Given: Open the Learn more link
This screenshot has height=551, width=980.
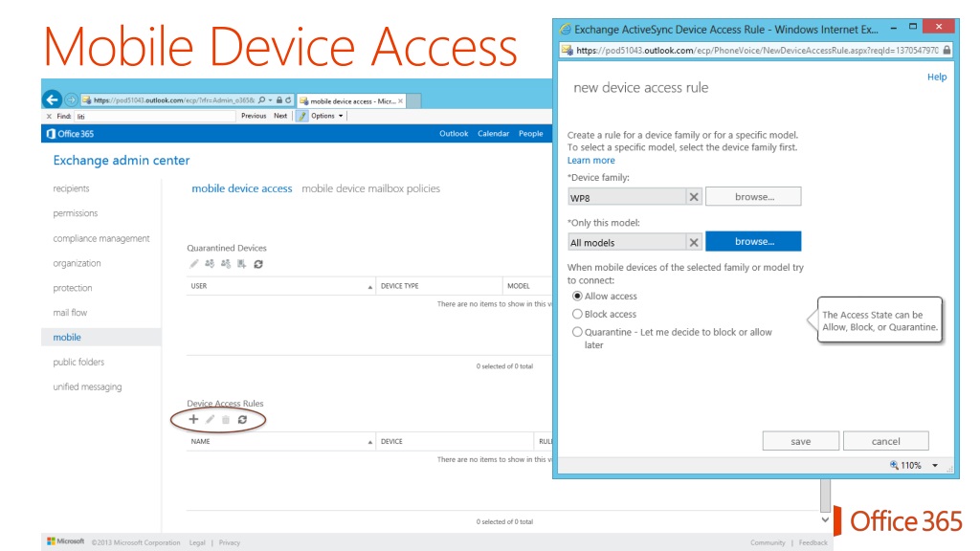Looking at the screenshot, I should click(591, 161).
